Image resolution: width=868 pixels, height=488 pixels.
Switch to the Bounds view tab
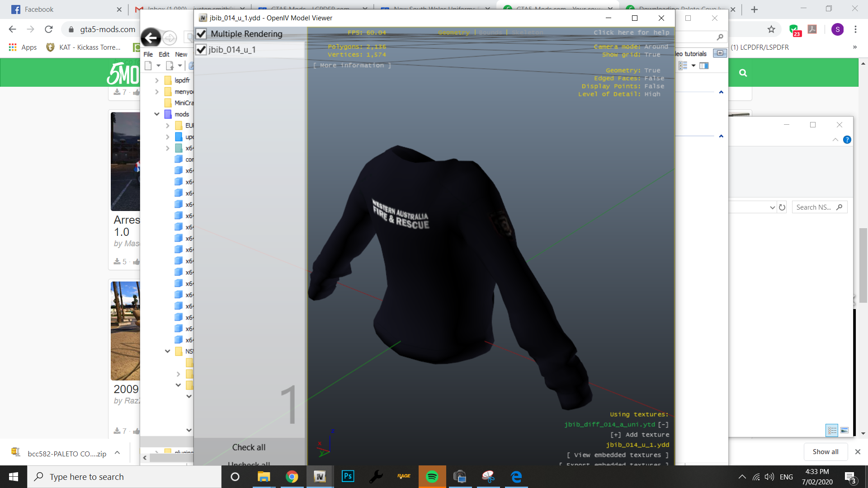click(490, 33)
